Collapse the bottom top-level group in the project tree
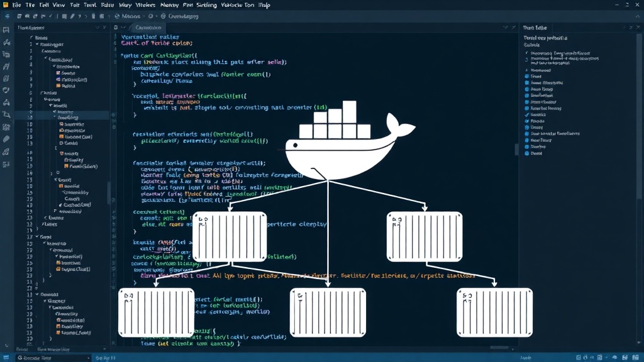Viewport: 644px width, 362px height. pyautogui.click(x=37, y=294)
